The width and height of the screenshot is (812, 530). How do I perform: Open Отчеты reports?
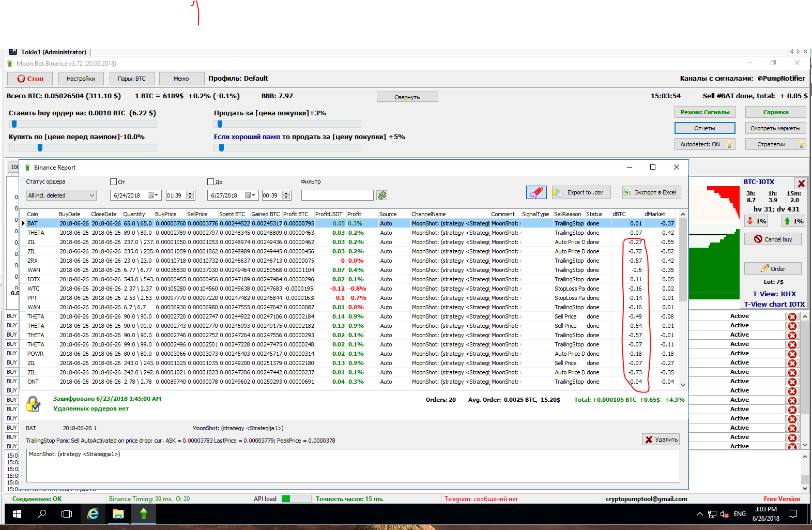[704, 128]
